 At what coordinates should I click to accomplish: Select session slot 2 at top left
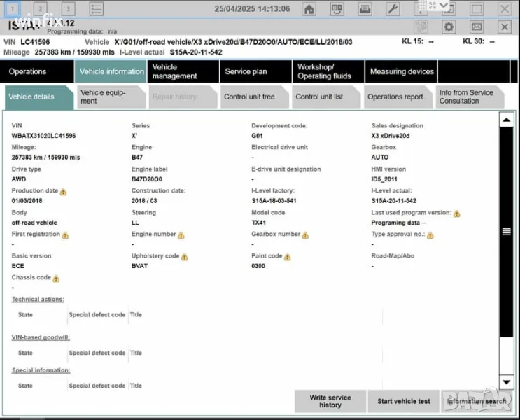click(x=41, y=9)
